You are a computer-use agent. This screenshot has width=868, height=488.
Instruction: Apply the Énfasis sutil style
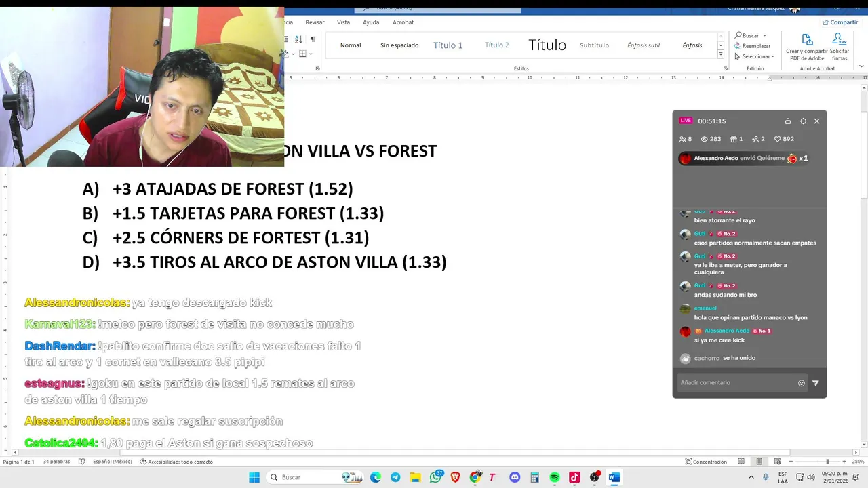tap(644, 45)
